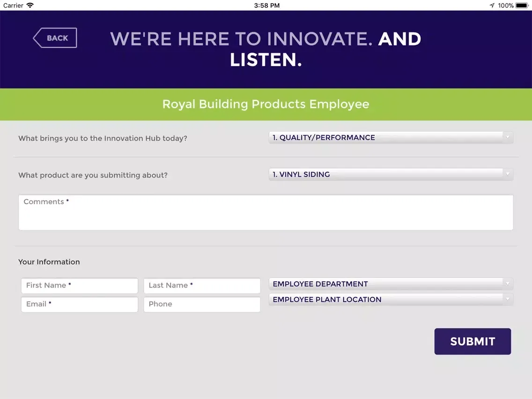Select the Phone input field
Image resolution: width=532 pixels, height=399 pixels.
tap(202, 304)
